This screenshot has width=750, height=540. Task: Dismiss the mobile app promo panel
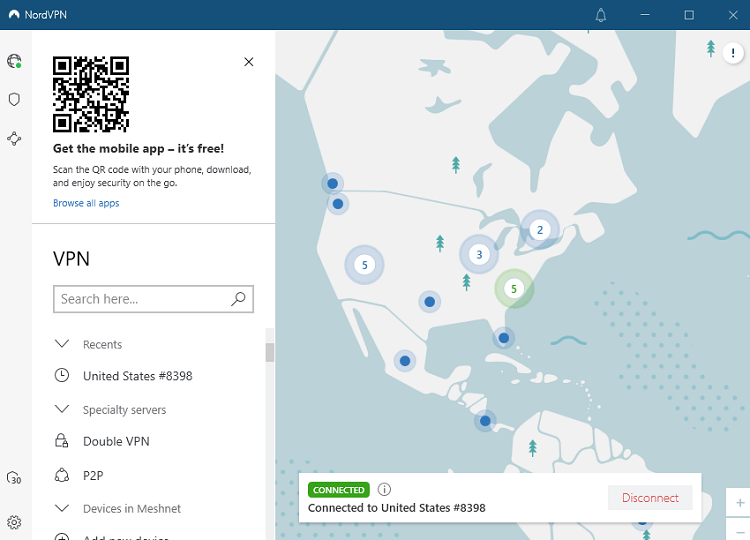[249, 62]
